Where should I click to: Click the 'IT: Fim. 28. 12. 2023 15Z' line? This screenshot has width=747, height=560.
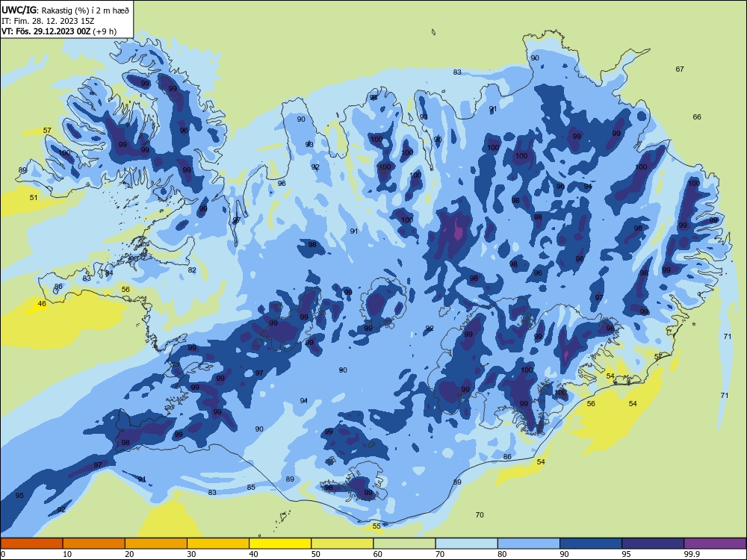[x=48, y=21]
